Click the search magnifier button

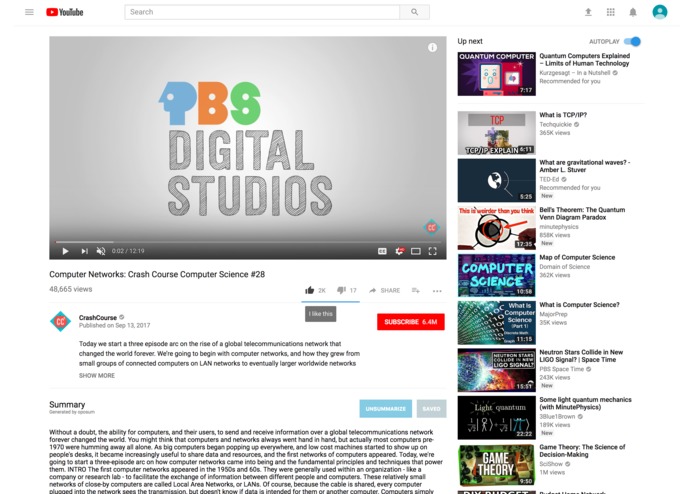pyautogui.click(x=414, y=12)
